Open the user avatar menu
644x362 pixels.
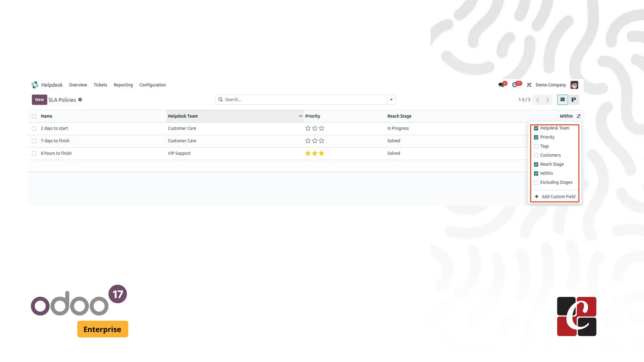(574, 85)
